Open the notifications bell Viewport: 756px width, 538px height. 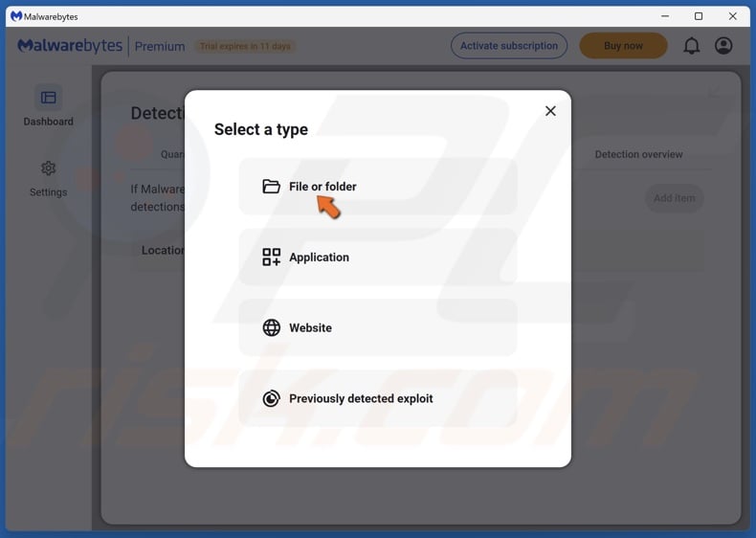click(691, 46)
